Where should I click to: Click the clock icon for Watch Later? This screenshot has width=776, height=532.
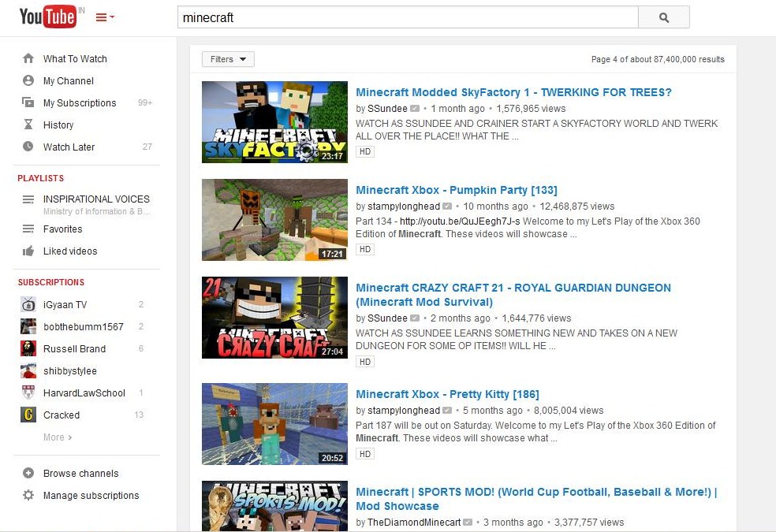pos(28,147)
